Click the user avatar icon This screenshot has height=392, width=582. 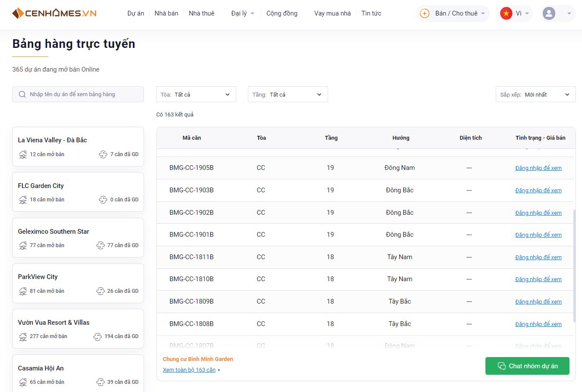coord(549,13)
